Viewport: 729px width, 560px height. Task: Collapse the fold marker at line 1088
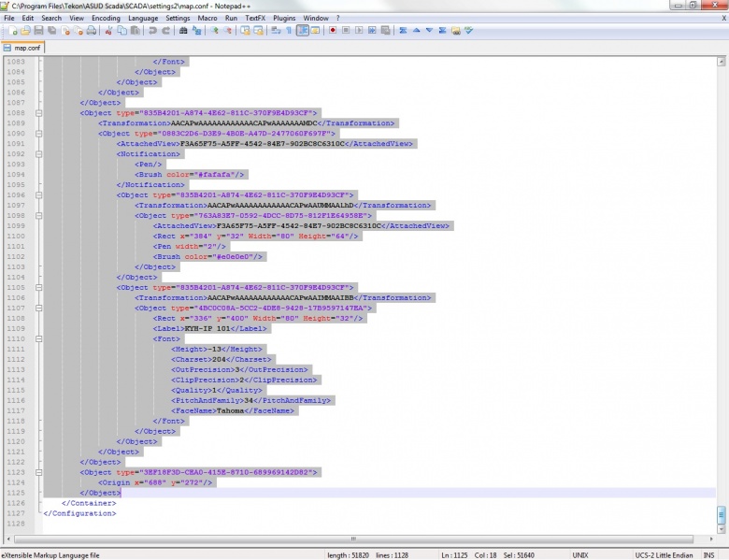(38, 112)
